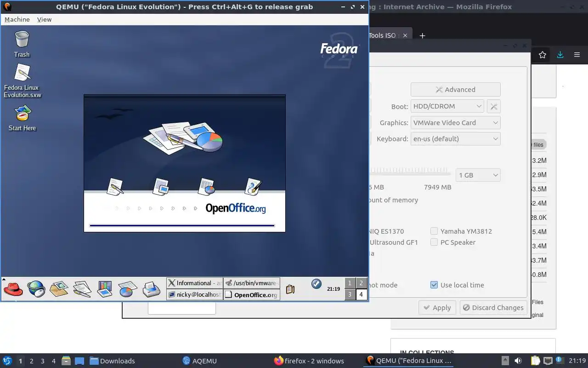
Task: Click the notification info icon in host tray
Action: (560, 360)
